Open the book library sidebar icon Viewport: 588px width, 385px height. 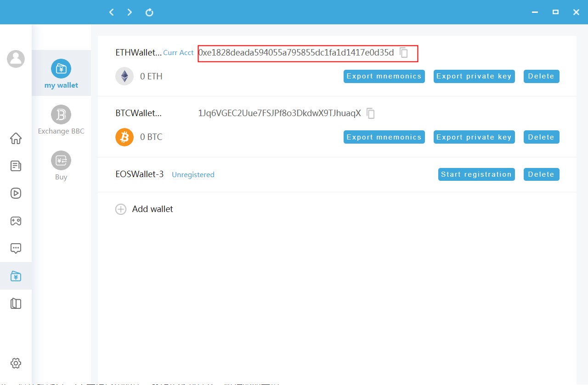[16, 303]
